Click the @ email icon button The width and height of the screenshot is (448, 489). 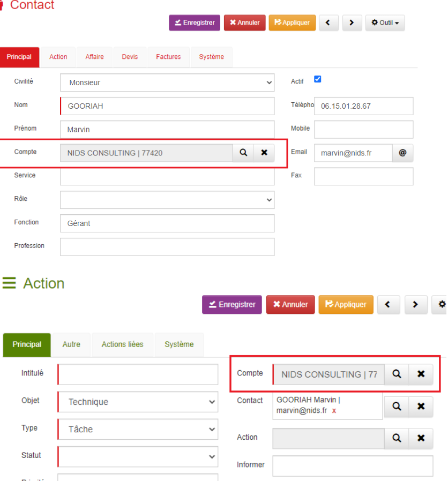click(x=402, y=153)
